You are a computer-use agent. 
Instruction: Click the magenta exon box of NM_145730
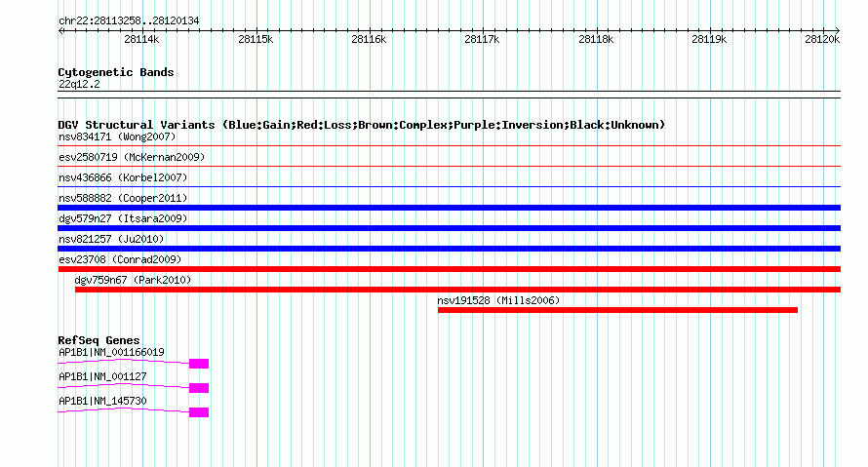click(199, 412)
